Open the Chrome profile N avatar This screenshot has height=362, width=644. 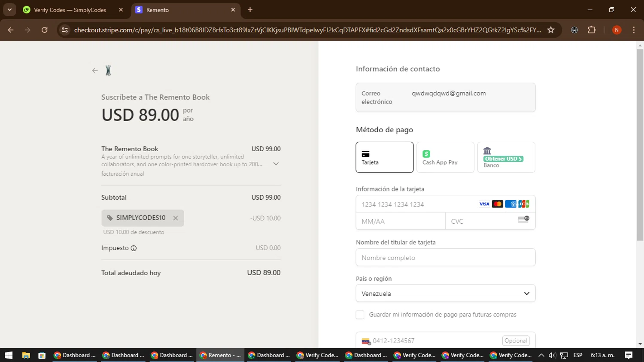point(617,30)
